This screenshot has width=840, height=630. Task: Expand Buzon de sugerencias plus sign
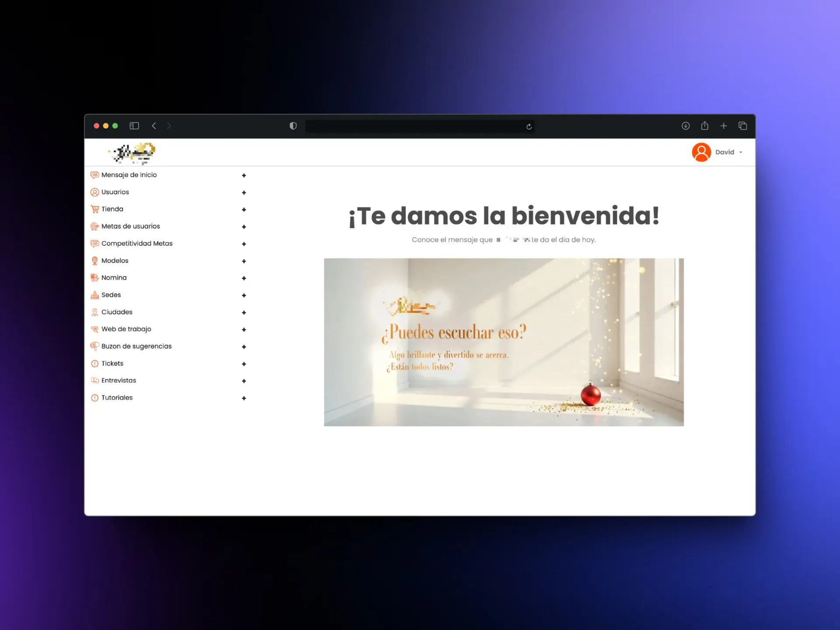[244, 347]
